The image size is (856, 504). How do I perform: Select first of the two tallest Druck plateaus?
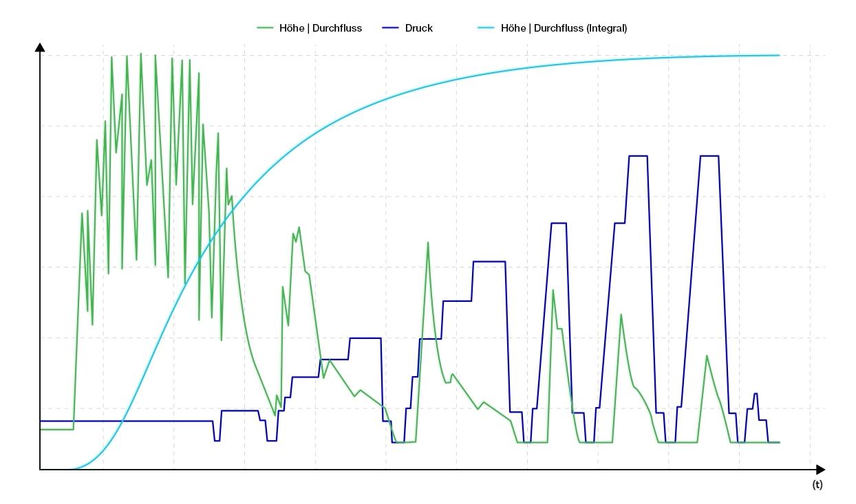638,156
